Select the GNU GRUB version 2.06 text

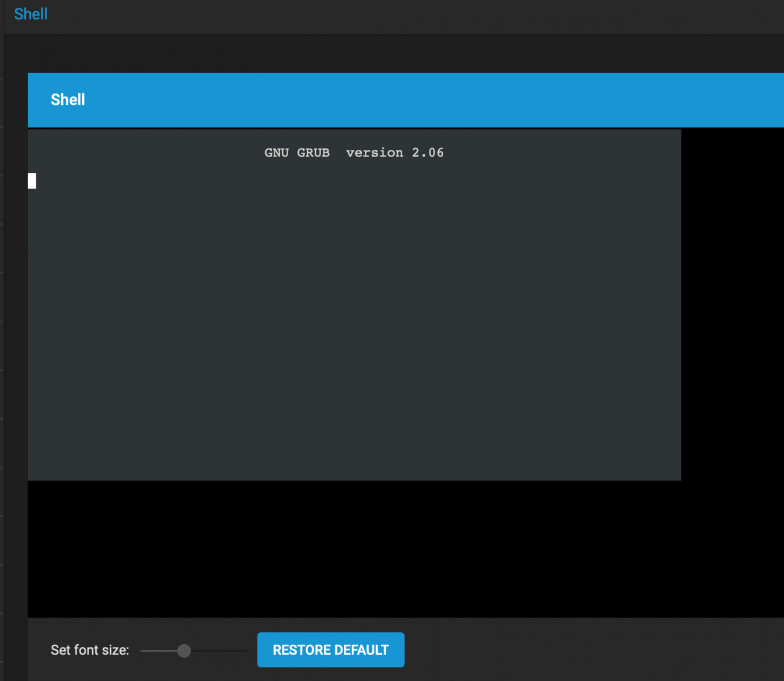tap(354, 153)
